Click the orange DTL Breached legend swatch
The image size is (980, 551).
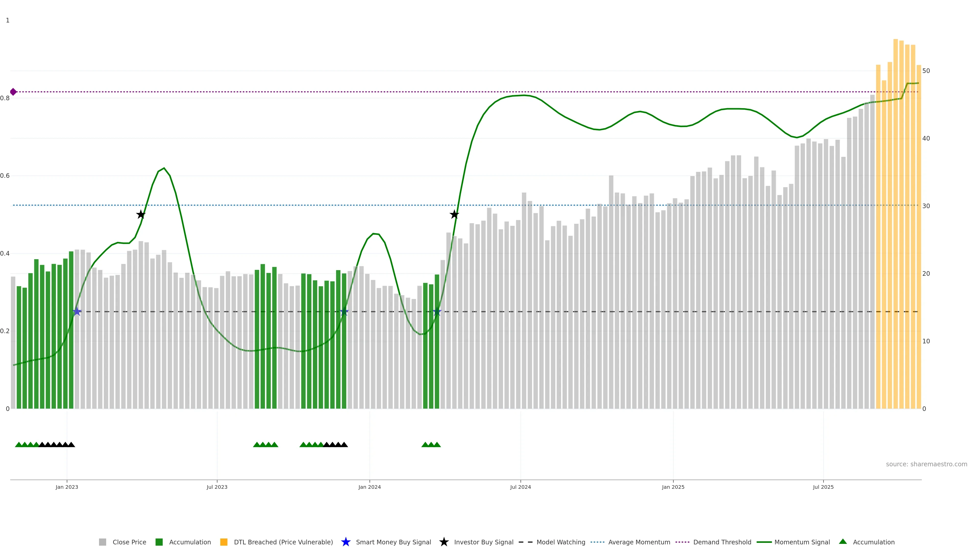[224, 542]
